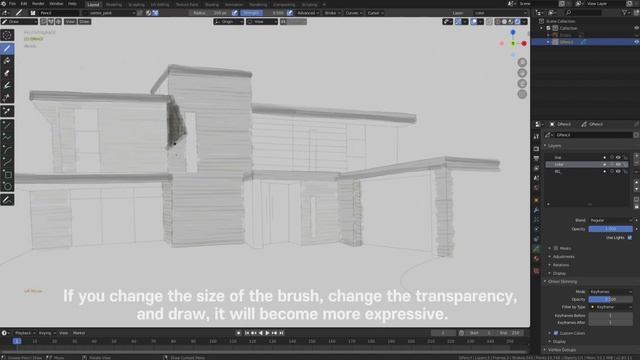This screenshot has width=640, height=360.
Task: Open the Modifiers wrench properties tab
Action: click(536, 210)
